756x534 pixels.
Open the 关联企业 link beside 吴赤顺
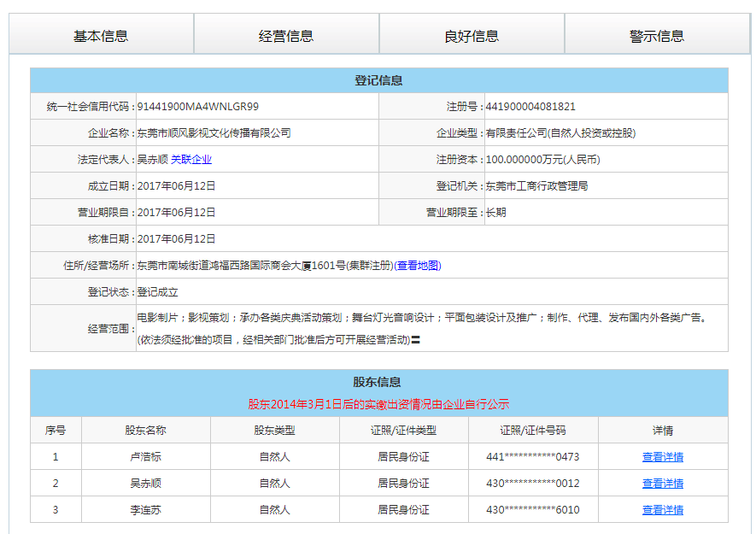pos(191,160)
